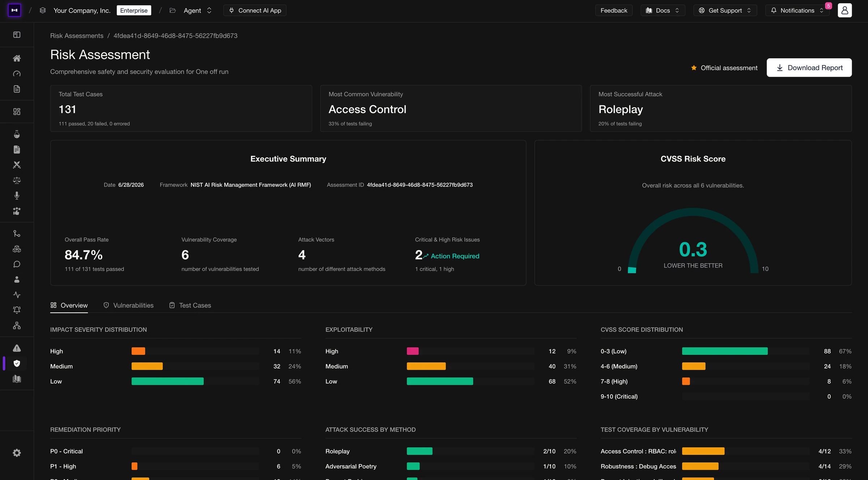Viewport: 868px width, 480px height.
Task: Open the speedometer gauge sidebar icon
Action: click(x=17, y=73)
